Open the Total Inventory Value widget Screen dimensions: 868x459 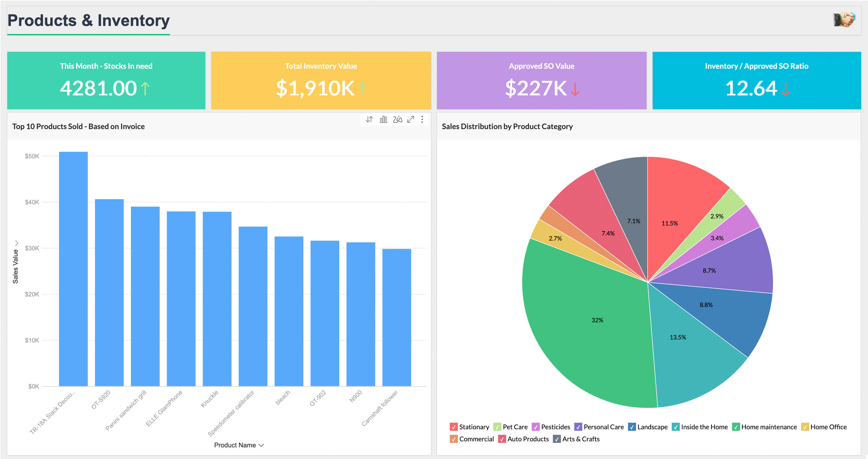[321, 80]
